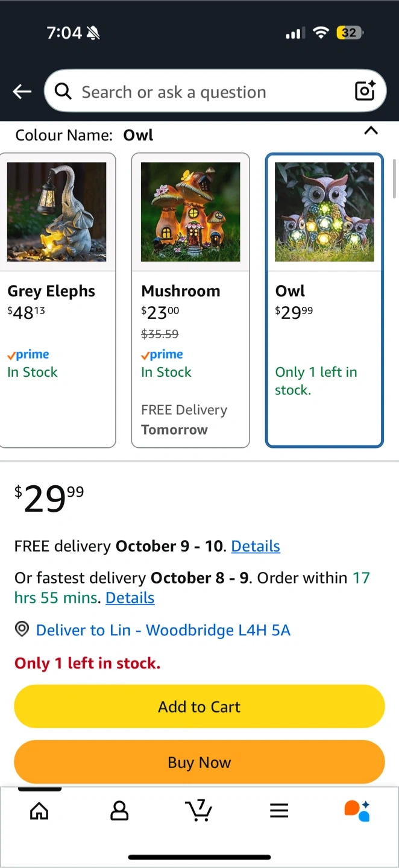Tap the back arrow icon
Screen dimensions: 399x868
point(22,92)
